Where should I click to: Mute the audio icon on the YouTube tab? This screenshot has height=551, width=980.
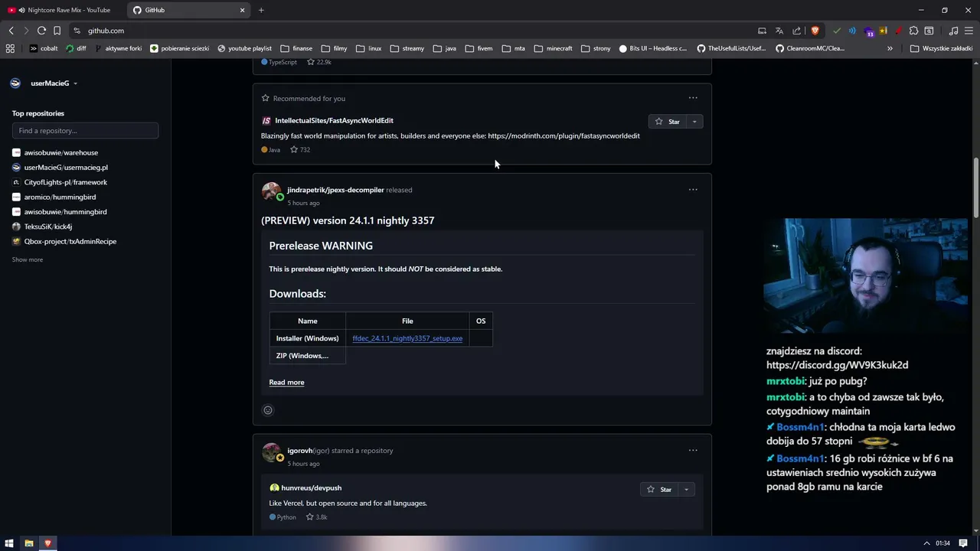click(x=21, y=10)
